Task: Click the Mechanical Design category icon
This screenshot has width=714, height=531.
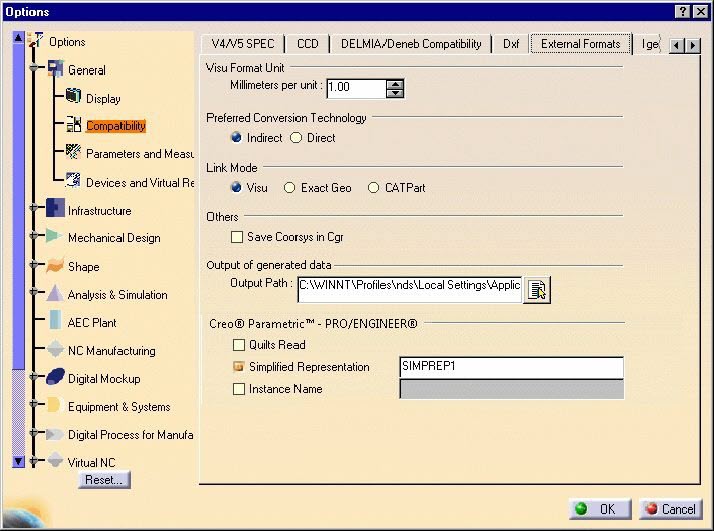Action: tap(55, 238)
